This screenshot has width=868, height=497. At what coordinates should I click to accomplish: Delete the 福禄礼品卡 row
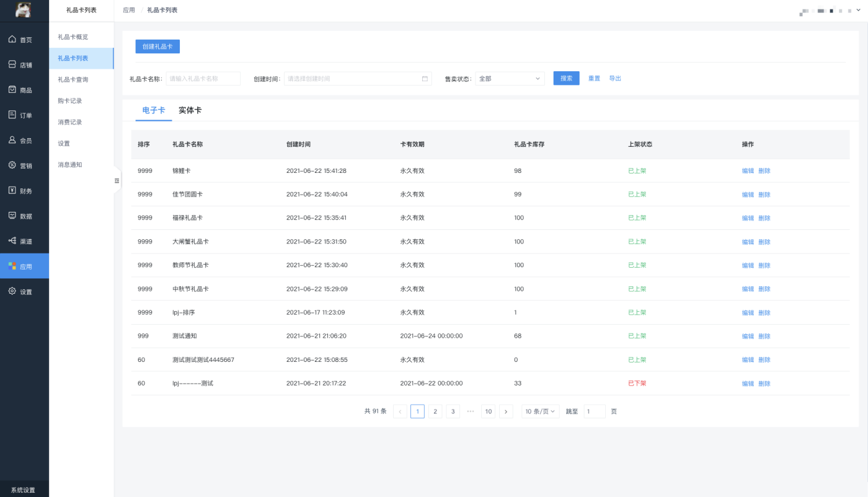pyautogui.click(x=764, y=218)
